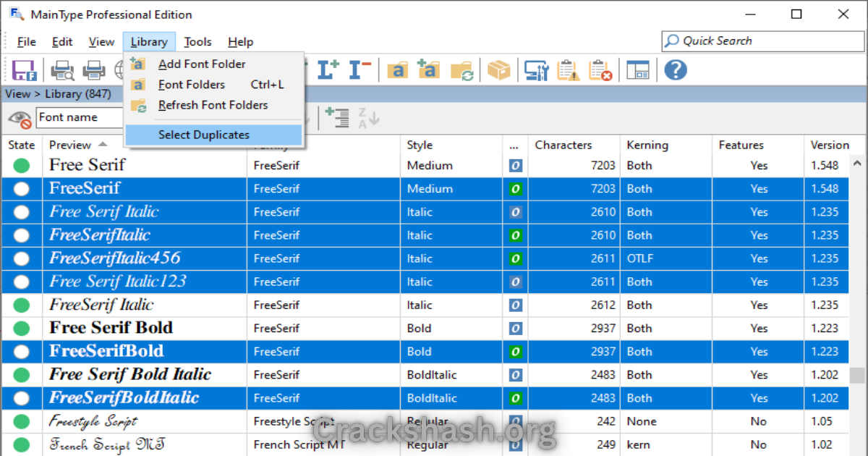This screenshot has height=456, width=868.
Task: Click the Uninstall font (I-) icon
Action: 359,70
